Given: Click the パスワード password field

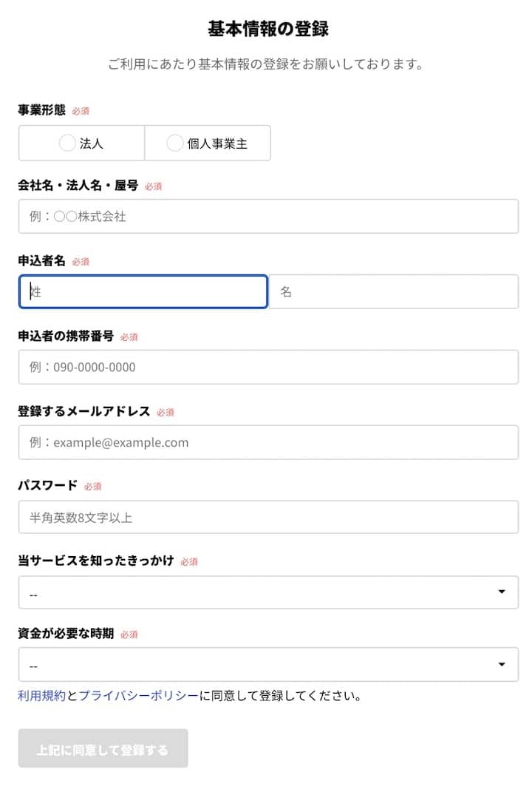Looking at the screenshot, I should 268,518.
